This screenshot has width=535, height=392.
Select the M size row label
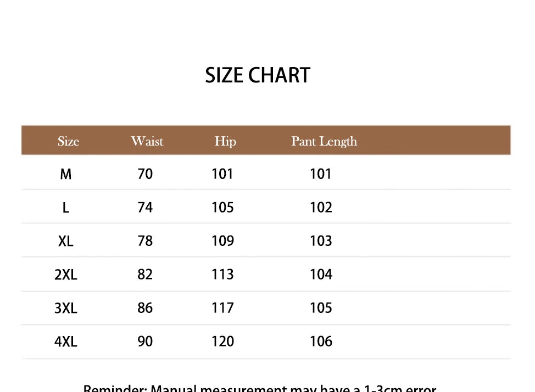66,174
